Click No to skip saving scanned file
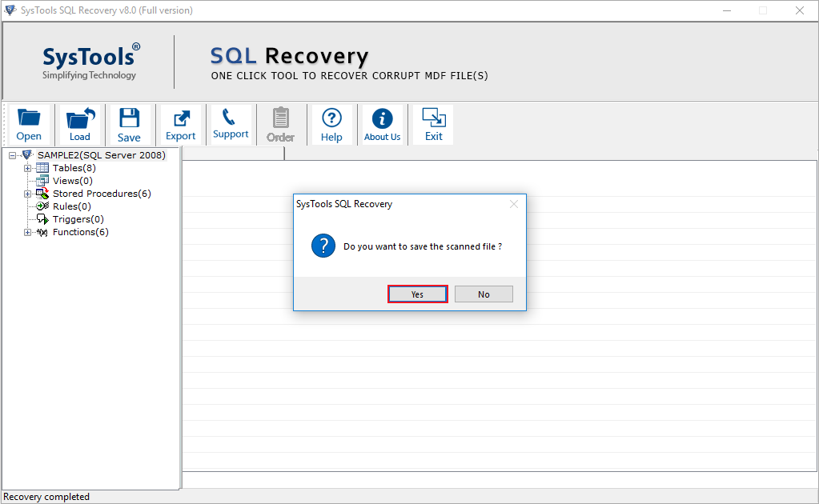819x504 pixels. click(x=484, y=294)
